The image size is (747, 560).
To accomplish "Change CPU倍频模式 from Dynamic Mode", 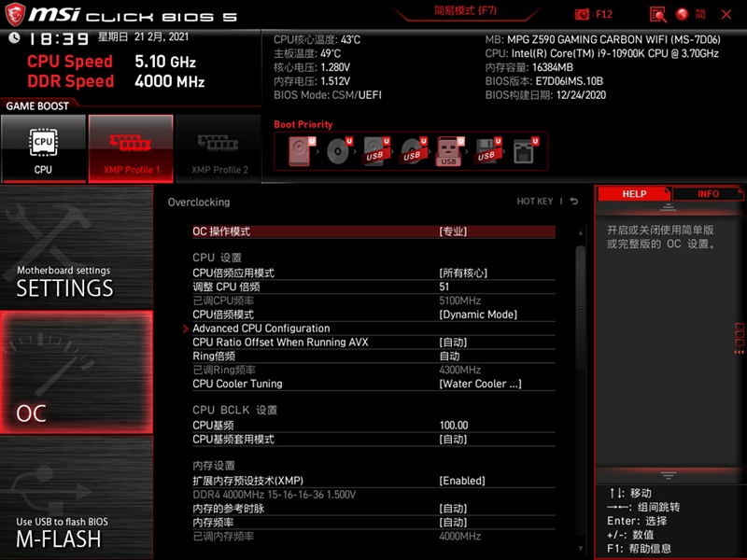I will coord(476,314).
